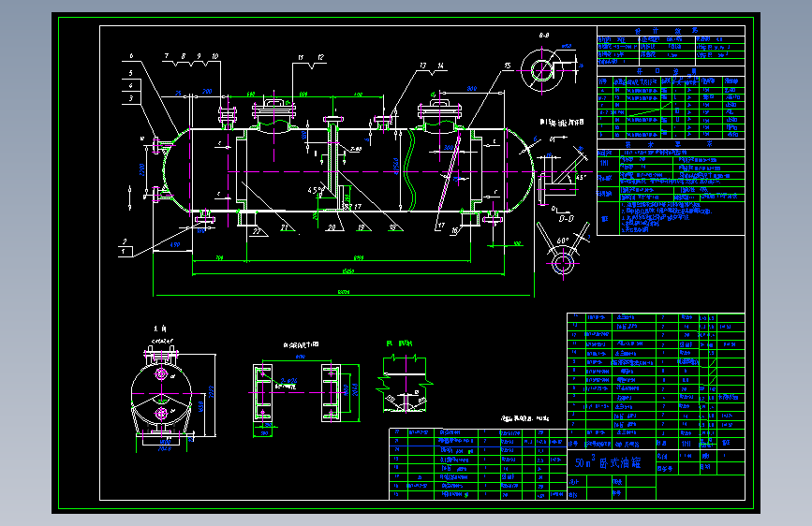Select part callout number 7
Viewport: 812px width, 526px height.
(x=166, y=56)
